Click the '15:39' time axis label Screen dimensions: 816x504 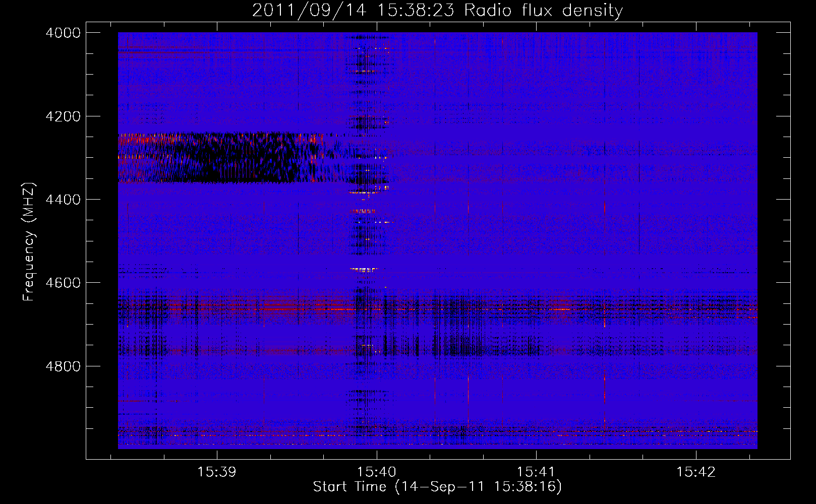[x=217, y=472]
